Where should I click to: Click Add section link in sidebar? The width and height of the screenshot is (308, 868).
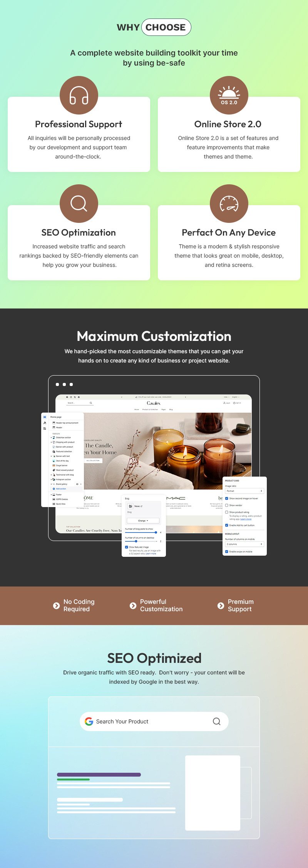[61, 489]
